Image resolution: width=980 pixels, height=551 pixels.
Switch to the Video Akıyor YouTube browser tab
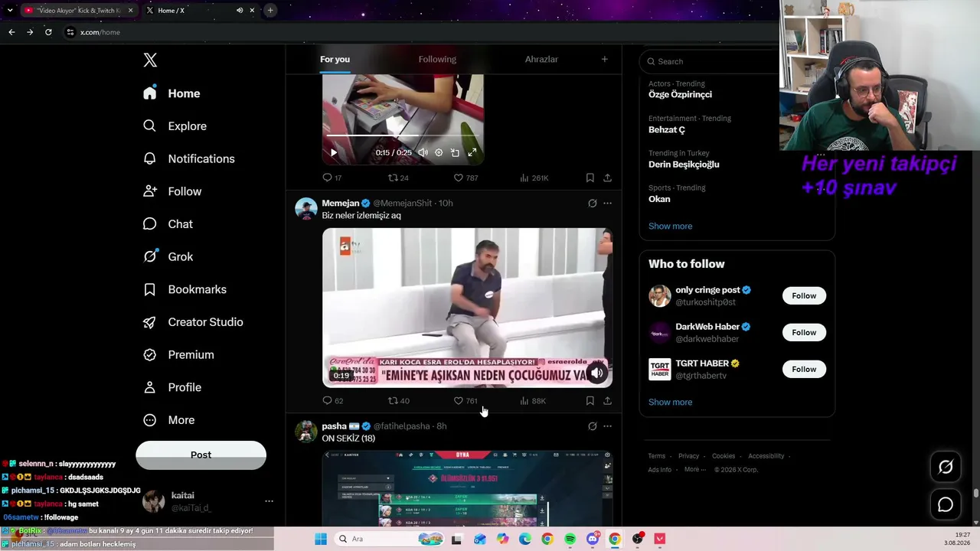[79, 10]
